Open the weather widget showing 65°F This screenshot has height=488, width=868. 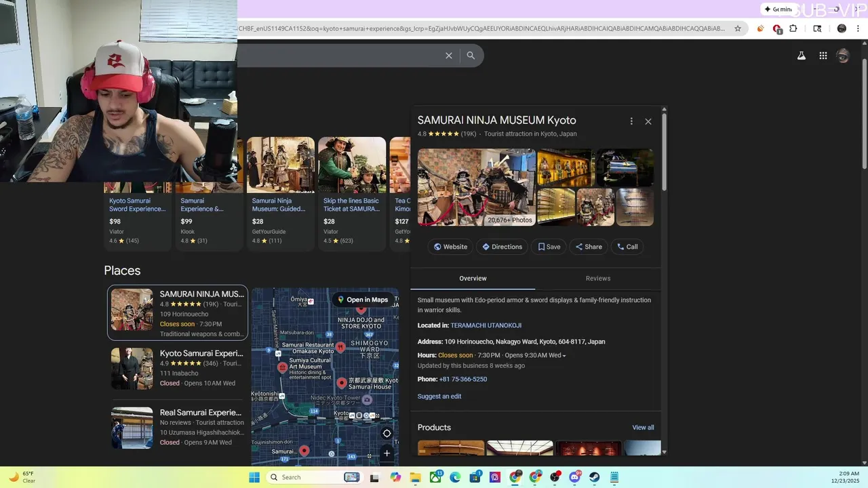click(21, 477)
